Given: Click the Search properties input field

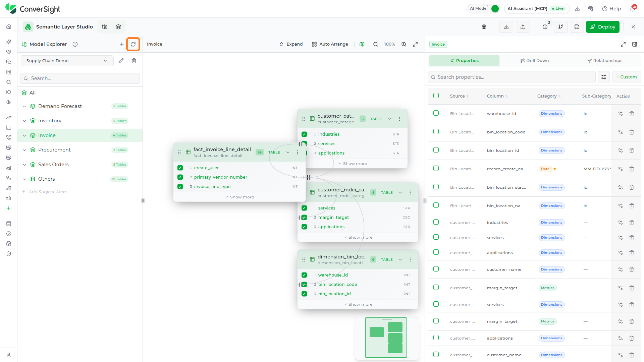Looking at the screenshot, I should [x=512, y=77].
